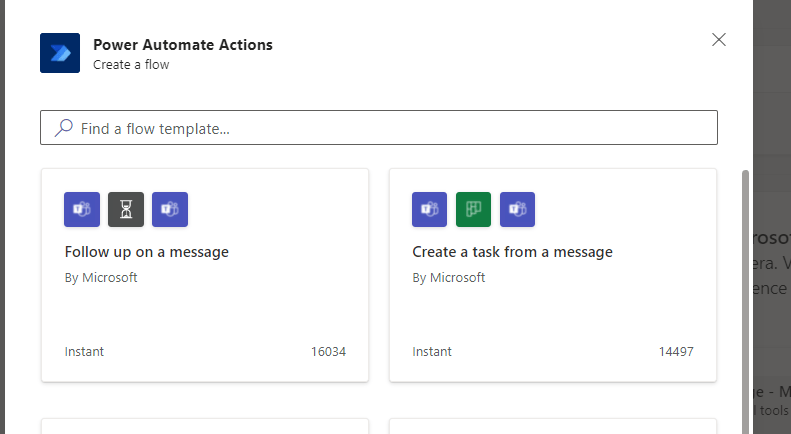Click Instant label in Follow up card
Image resolution: width=791 pixels, height=434 pixels.
(x=84, y=352)
